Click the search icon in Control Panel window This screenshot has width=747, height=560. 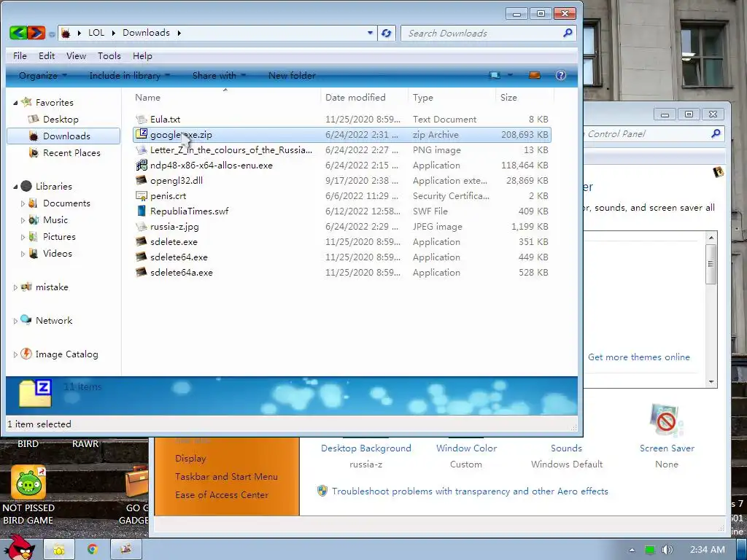coord(716,134)
